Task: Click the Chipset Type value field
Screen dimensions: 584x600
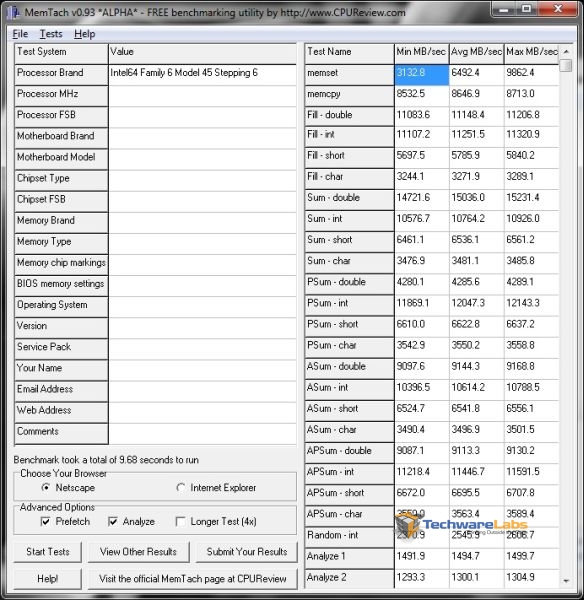Action: 202,181
